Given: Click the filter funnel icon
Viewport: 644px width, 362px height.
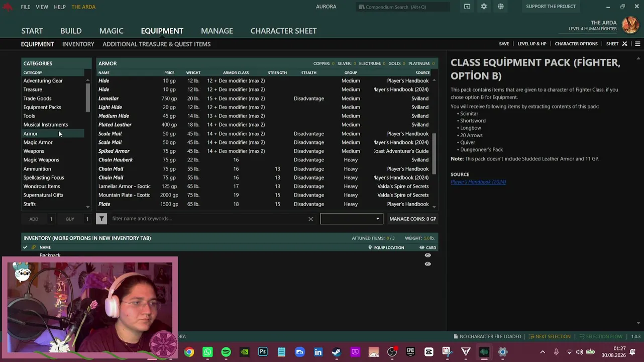Looking at the screenshot, I should pos(101,219).
